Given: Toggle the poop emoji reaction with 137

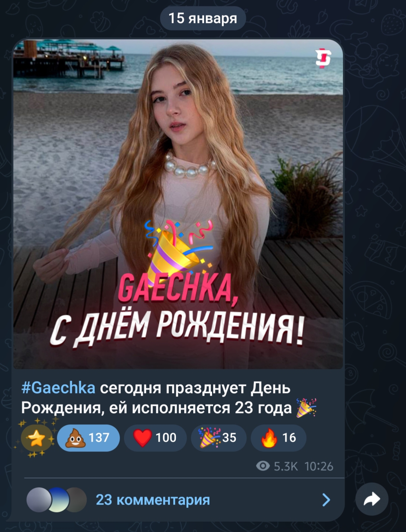Looking at the screenshot, I should (x=88, y=438).
